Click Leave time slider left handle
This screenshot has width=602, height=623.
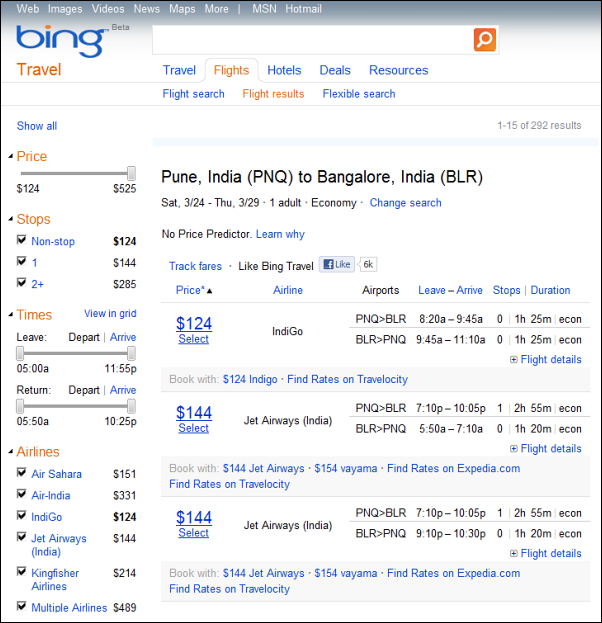tap(20, 353)
